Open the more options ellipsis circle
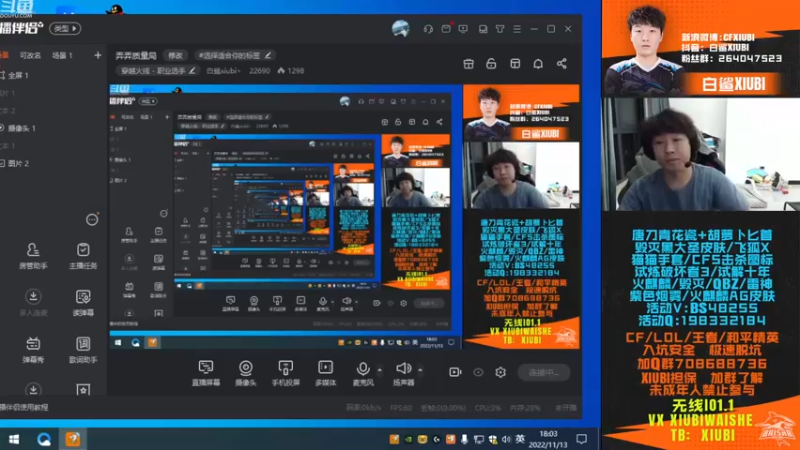Viewport: 800px width, 450px height. tap(92, 220)
